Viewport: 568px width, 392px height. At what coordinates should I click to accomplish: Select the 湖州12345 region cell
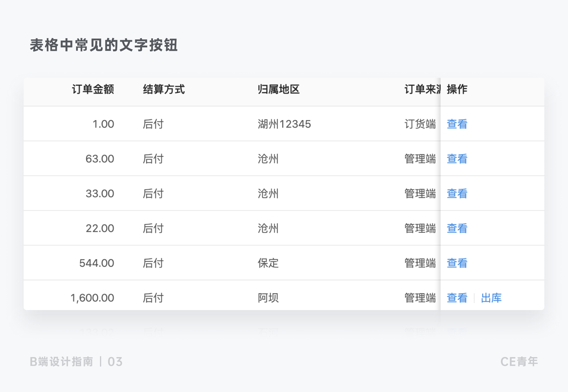[x=284, y=124]
